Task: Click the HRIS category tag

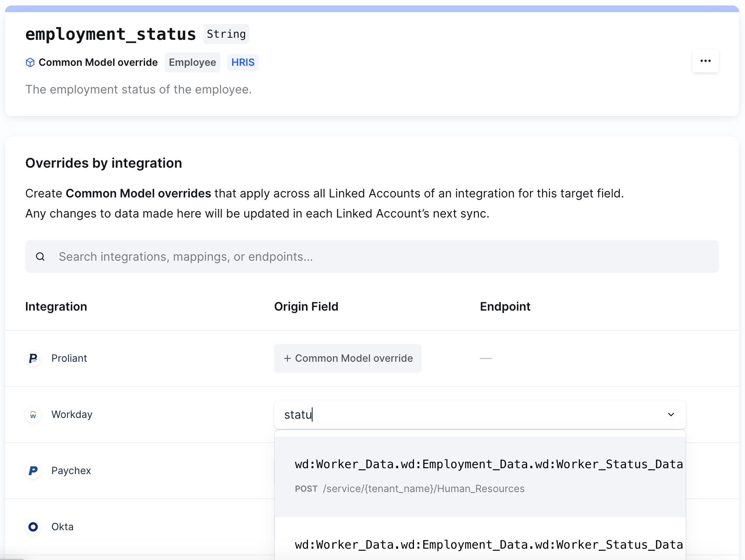Action: click(x=243, y=62)
